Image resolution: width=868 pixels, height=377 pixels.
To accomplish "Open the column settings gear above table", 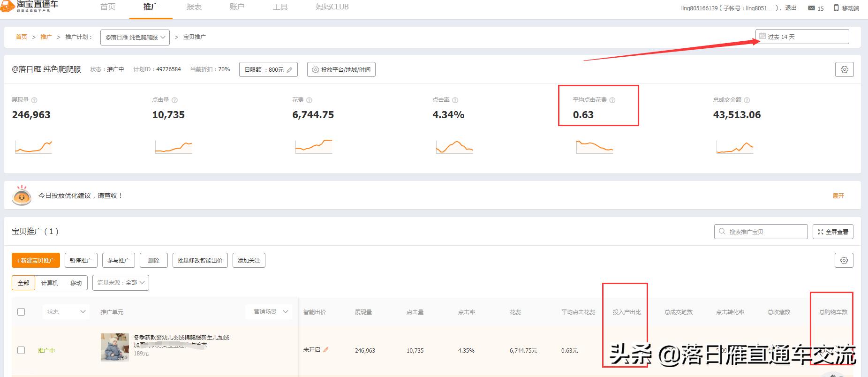I will click(x=844, y=260).
